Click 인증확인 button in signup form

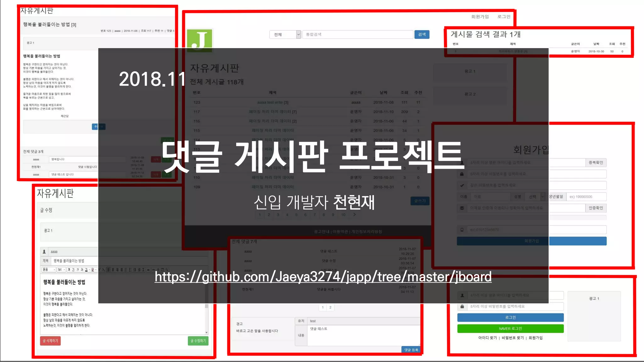tap(596, 208)
